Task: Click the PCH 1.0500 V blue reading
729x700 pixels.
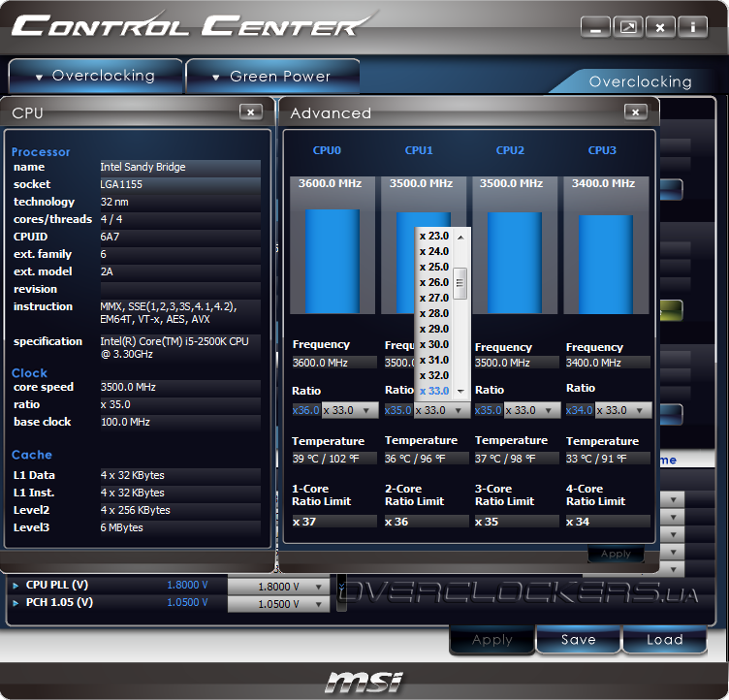Action: (187, 603)
